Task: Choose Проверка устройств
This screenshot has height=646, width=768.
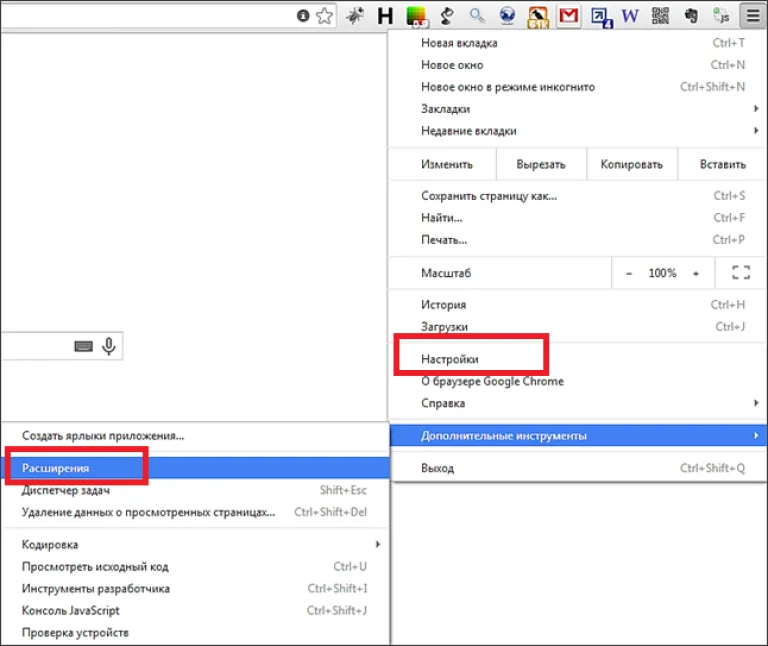Action: 195,633
